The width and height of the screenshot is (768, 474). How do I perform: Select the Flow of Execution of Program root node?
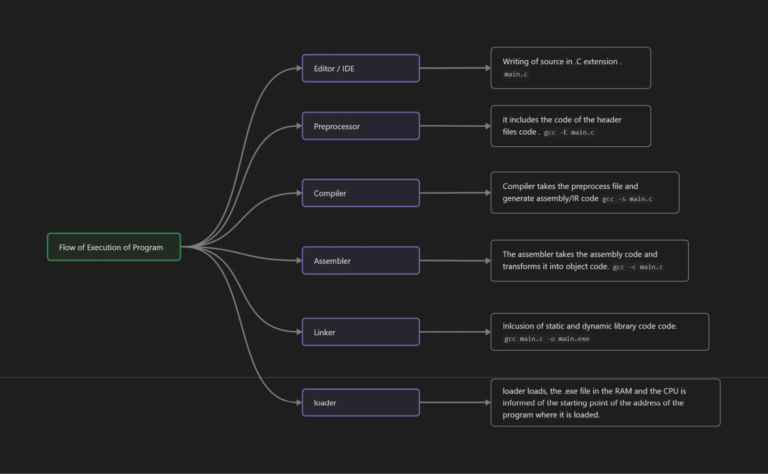[113, 247]
